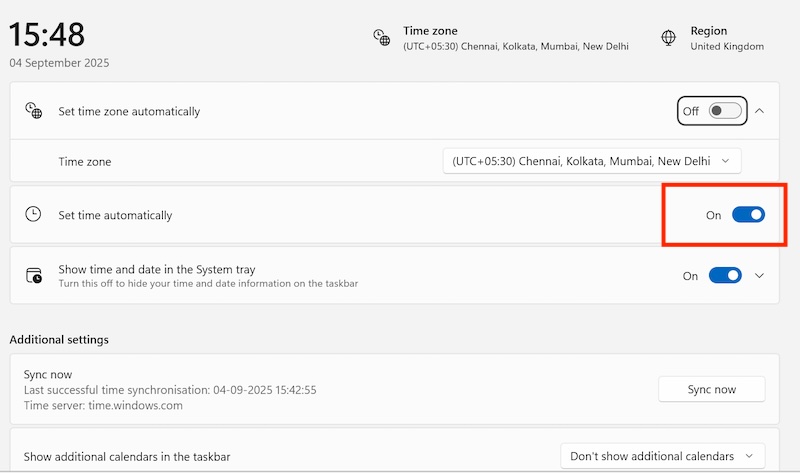
Task: Click the United Kingdom region text
Action: (727, 46)
